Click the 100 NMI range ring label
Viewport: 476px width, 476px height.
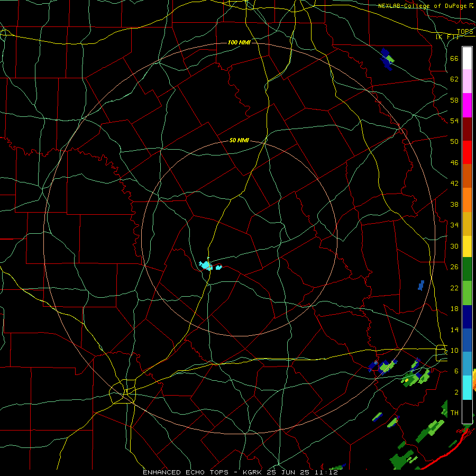pos(239,42)
